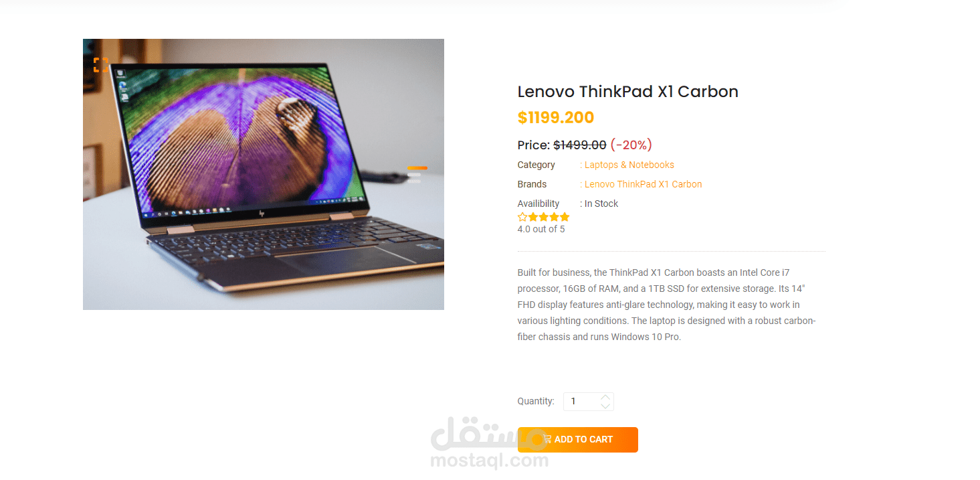Screen dimensions: 980x480
Task: Open the Laptops & Notebooks category link
Action: click(629, 165)
